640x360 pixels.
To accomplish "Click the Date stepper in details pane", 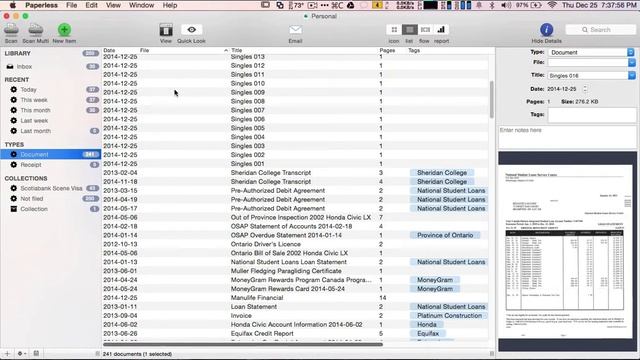I will 585,89.
